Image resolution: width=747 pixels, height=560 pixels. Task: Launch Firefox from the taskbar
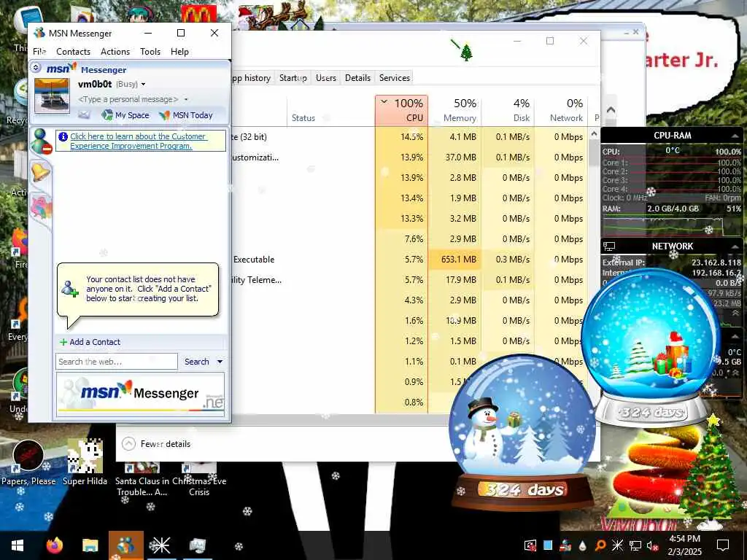pos(55,545)
